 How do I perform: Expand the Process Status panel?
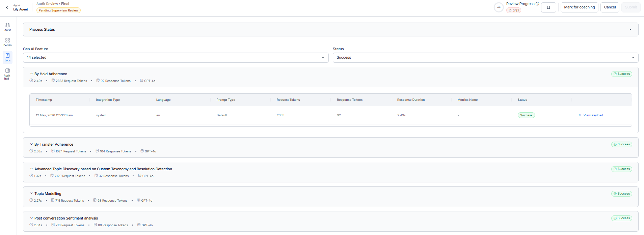coord(330,29)
